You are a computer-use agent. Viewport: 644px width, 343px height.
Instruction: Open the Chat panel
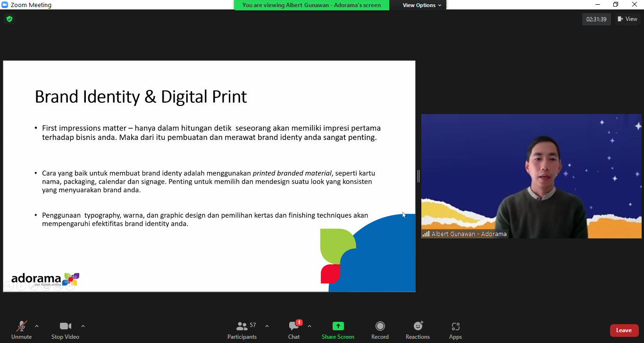(294, 330)
